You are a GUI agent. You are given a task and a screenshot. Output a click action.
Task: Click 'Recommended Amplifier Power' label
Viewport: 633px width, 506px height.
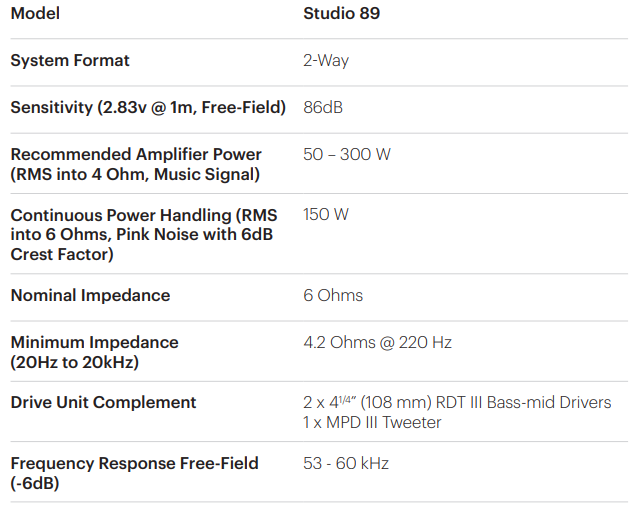tap(136, 155)
